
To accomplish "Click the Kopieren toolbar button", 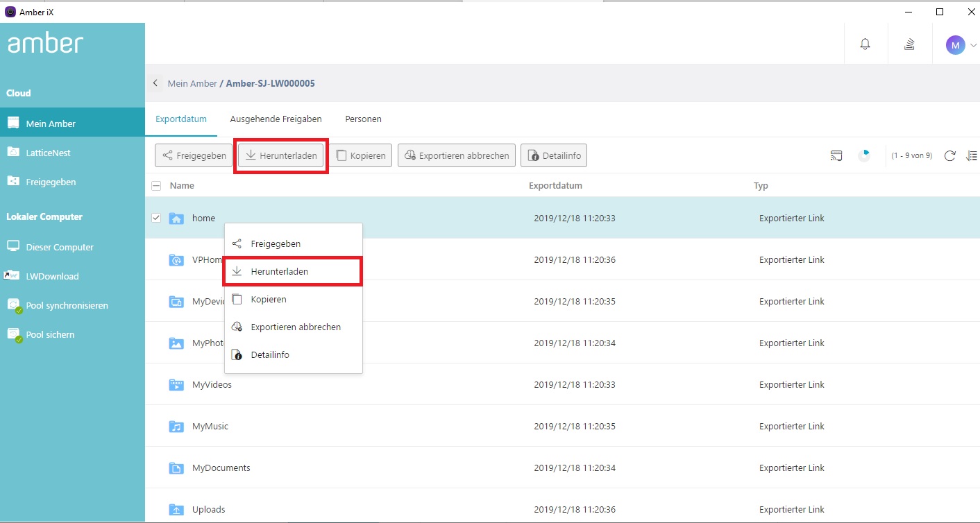I will point(361,155).
